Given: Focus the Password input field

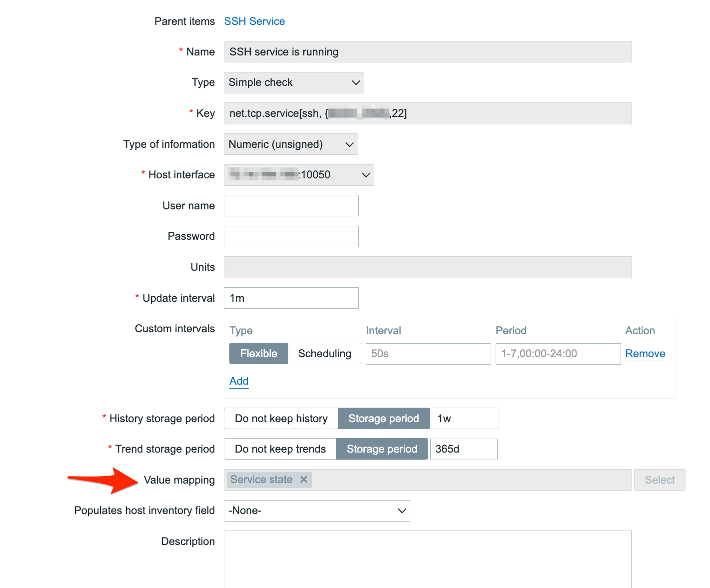Looking at the screenshot, I should (x=291, y=237).
